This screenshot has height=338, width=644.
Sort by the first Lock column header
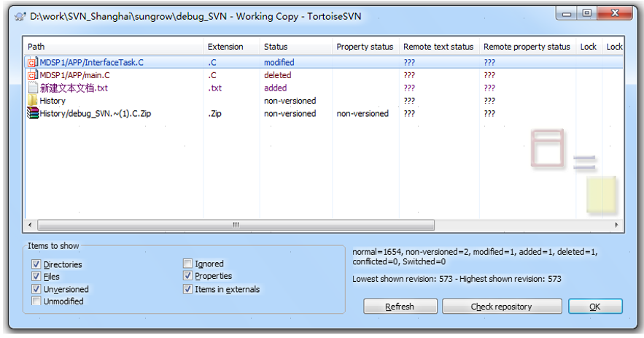tap(589, 47)
